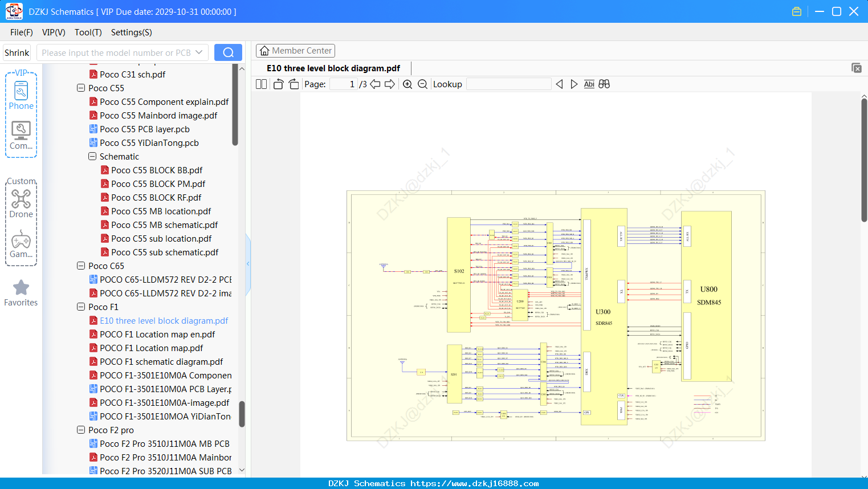The width and height of the screenshot is (868, 489).
Task: Toggle Abi match-case lookup option
Action: click(589, 84)
